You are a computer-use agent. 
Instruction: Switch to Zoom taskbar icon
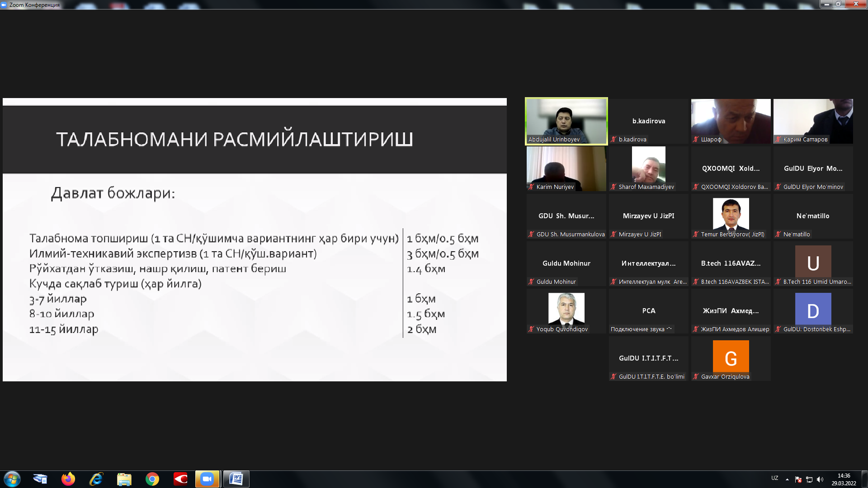tap(207, 479)
